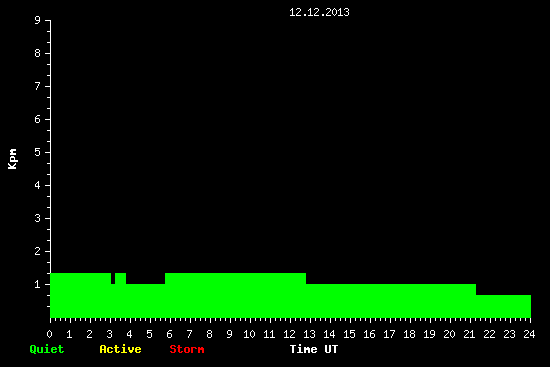Click the green Quiet legend label

point(47,349)
